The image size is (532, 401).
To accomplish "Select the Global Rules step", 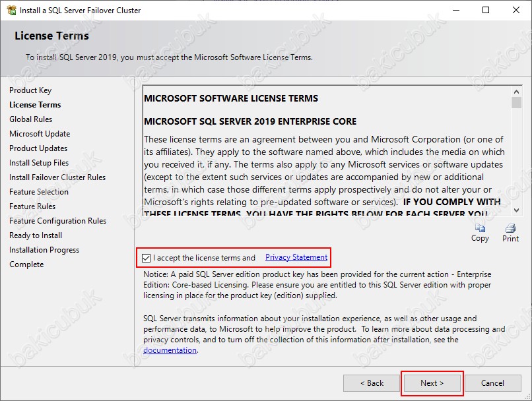I will [x=30, y=119].
